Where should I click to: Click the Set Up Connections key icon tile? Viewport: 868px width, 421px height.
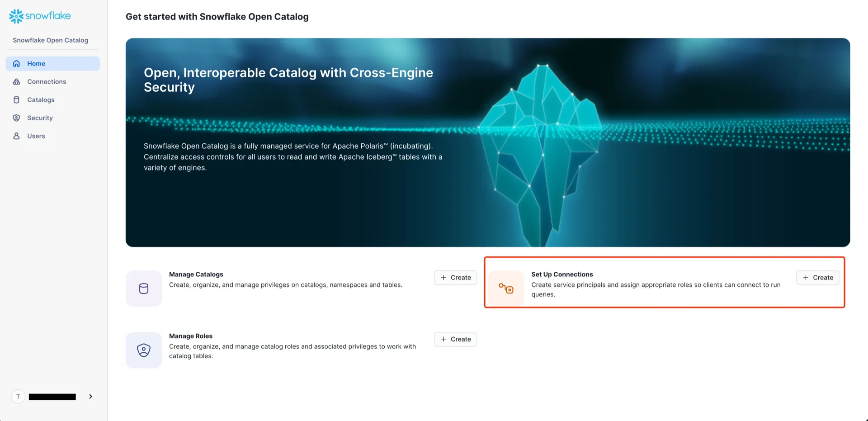pos(506,289)
